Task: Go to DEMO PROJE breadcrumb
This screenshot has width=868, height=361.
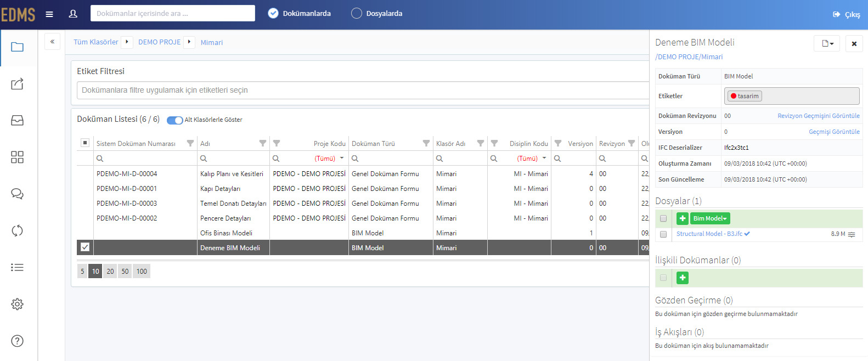Action: (x=160, y=42)
